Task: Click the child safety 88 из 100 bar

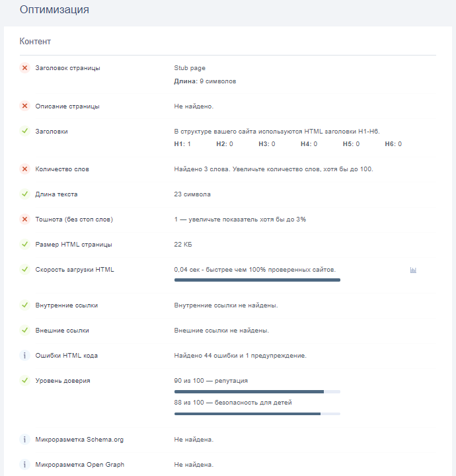Action: [257, 414]
